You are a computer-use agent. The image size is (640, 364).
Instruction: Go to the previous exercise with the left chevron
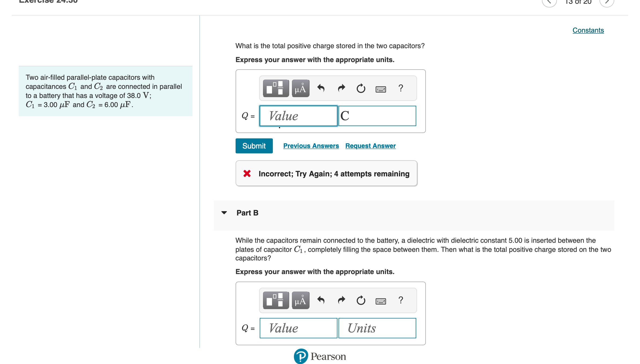click(x=549, y=2)
